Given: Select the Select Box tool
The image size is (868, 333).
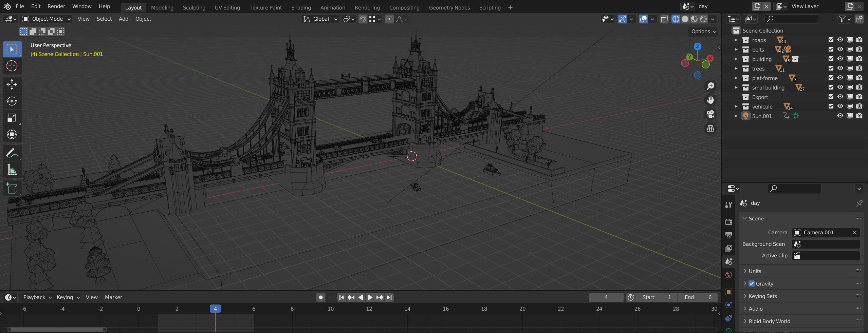Looking at the screenshot, I should 12,50.
